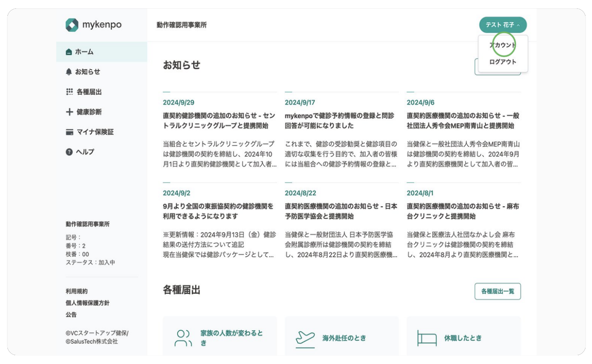This screenshot has height=364, width=592.
Task: Select ログアウト from the user menu
Action: (x=503, y=62)
